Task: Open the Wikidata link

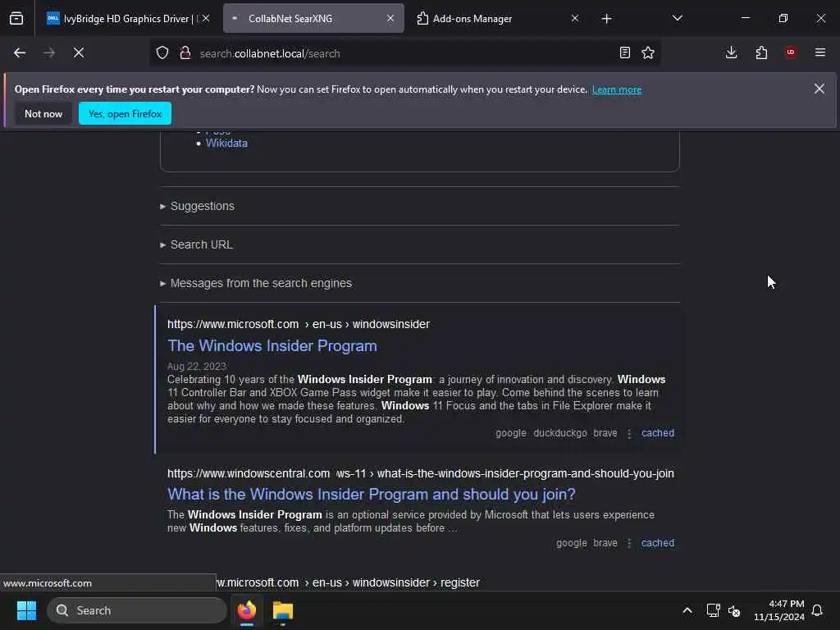Action: (226, 143)
